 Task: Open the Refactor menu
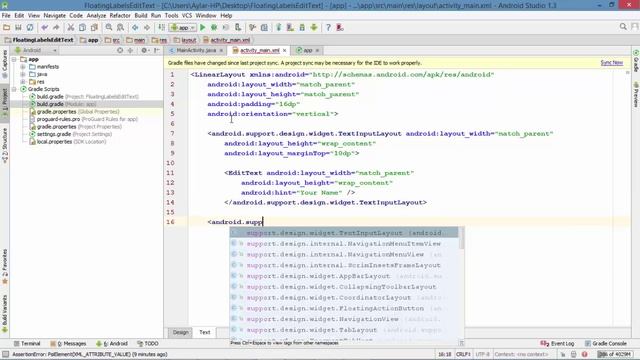[x=120, y=16]
